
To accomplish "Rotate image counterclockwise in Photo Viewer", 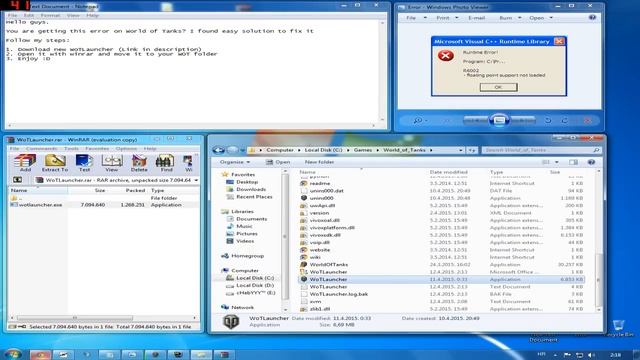I will (x=548, y=120).
